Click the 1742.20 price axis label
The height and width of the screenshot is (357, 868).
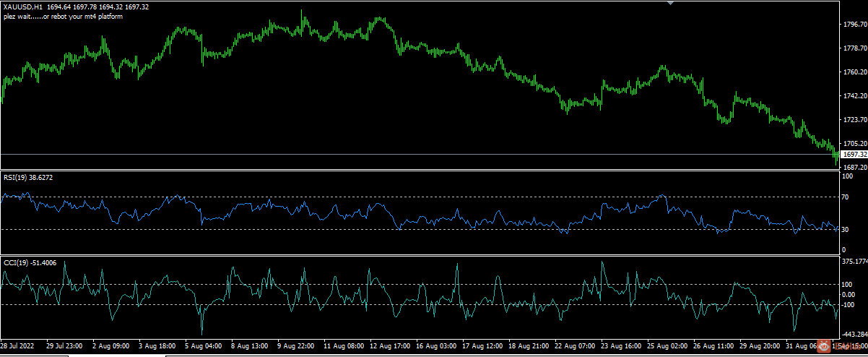tap(854, 96)
